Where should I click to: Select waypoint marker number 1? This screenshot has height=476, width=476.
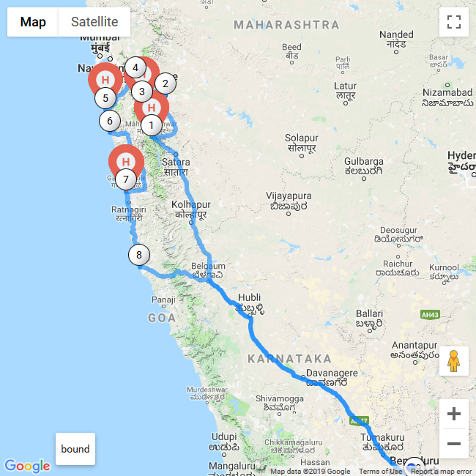pos(152,125)
